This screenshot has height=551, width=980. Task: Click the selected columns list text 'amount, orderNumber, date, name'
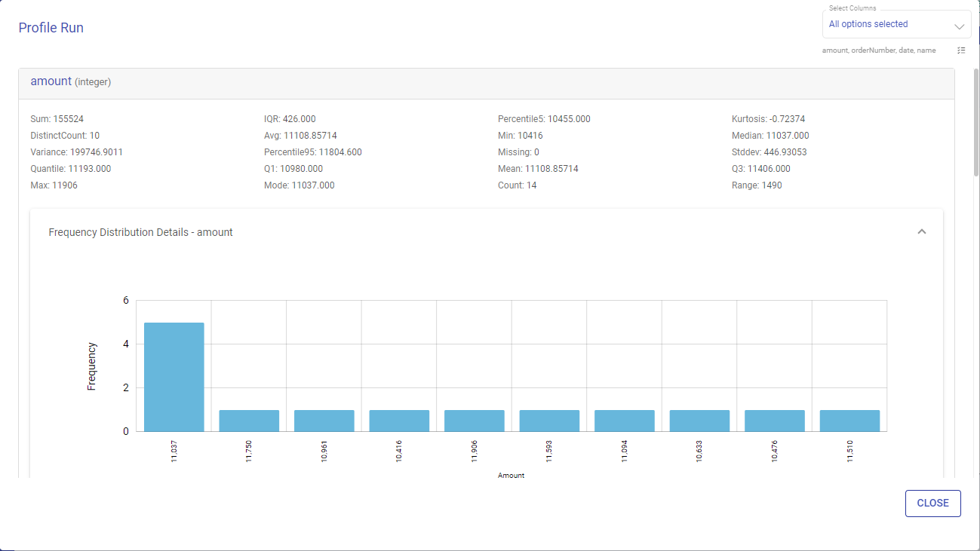[x=879, y=51]
